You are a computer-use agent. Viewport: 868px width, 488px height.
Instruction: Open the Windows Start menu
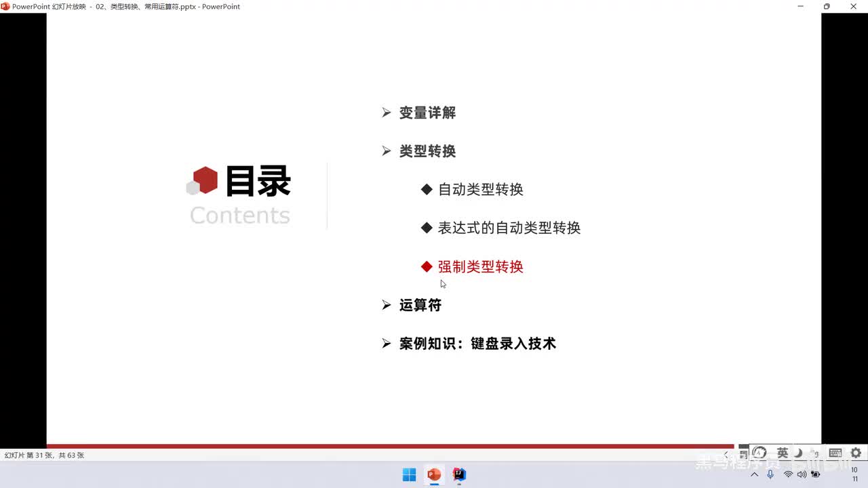[x=409, y=474]
